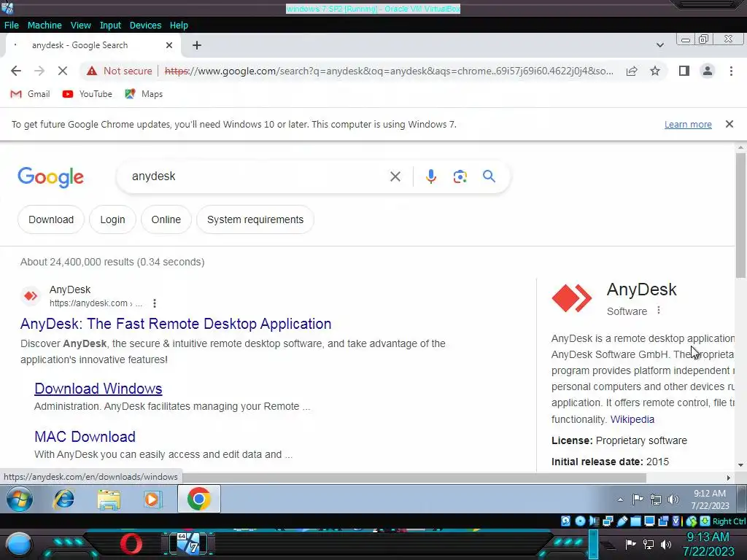Open the Gmail bookmark
Viewport: 747px width, 560px height.
tap(30, 94)
